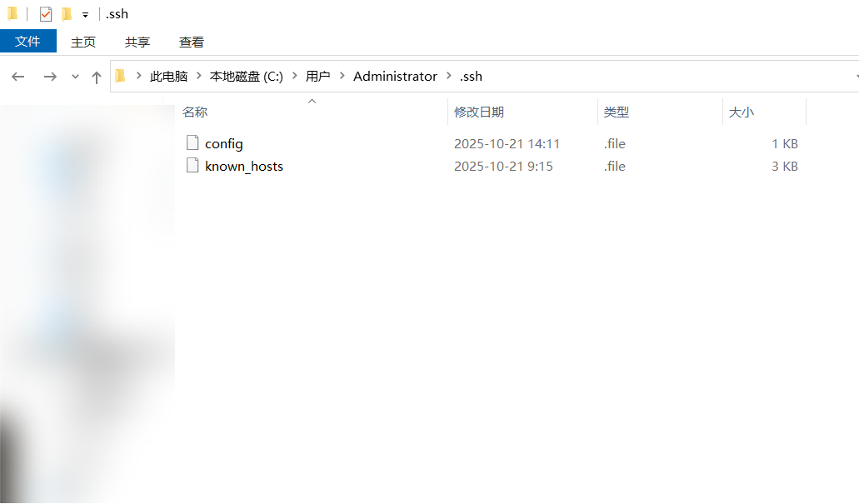Click the Back arrow navigation button
The width and height of the screenshot is (859, 504).
[18, 77]
